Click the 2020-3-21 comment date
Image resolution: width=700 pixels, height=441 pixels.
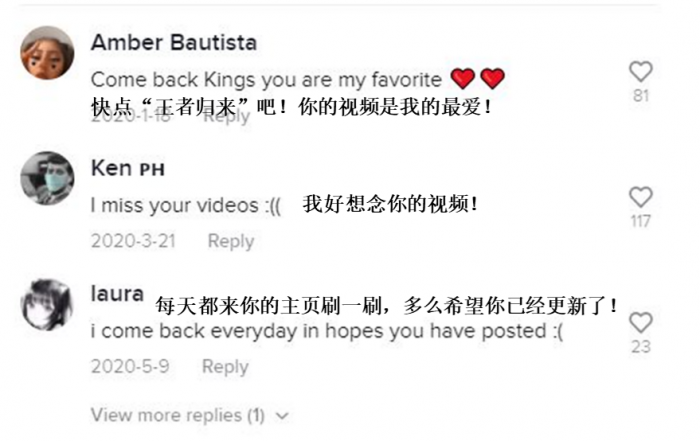[x=133, y=241]
